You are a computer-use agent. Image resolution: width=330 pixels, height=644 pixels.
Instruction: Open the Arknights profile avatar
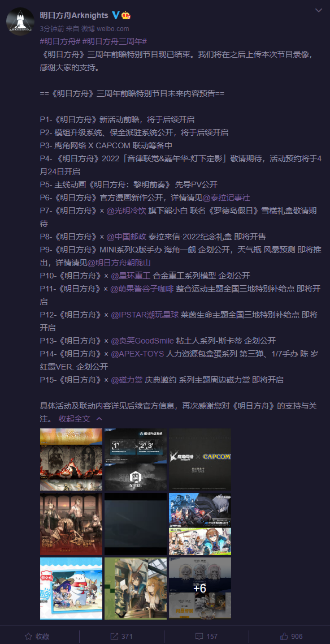tap(20, 22)
